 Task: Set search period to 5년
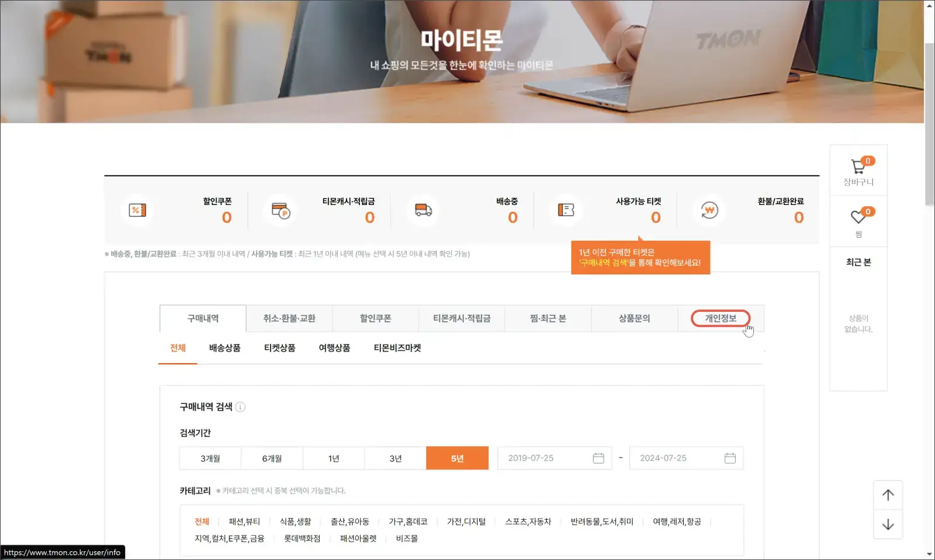(458, 458)
